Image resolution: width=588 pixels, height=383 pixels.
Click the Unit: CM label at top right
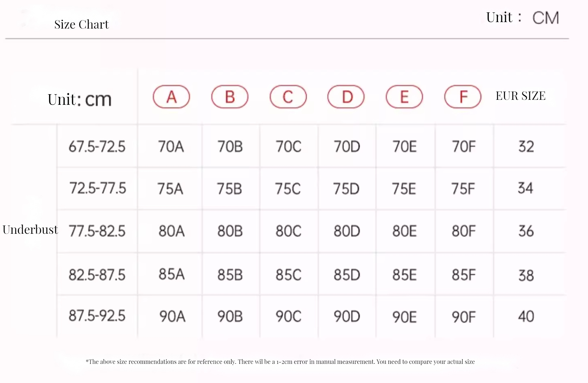click(x=523, y=17)
